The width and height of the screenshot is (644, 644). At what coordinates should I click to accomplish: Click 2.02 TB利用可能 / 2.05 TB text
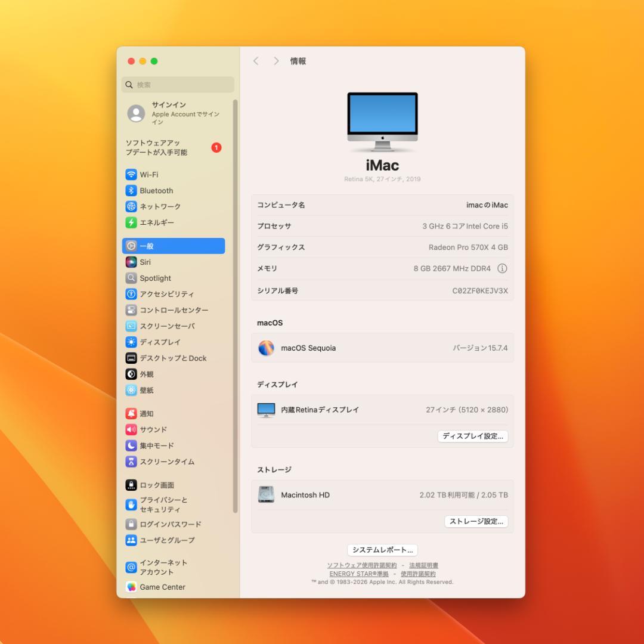(464, 495)
